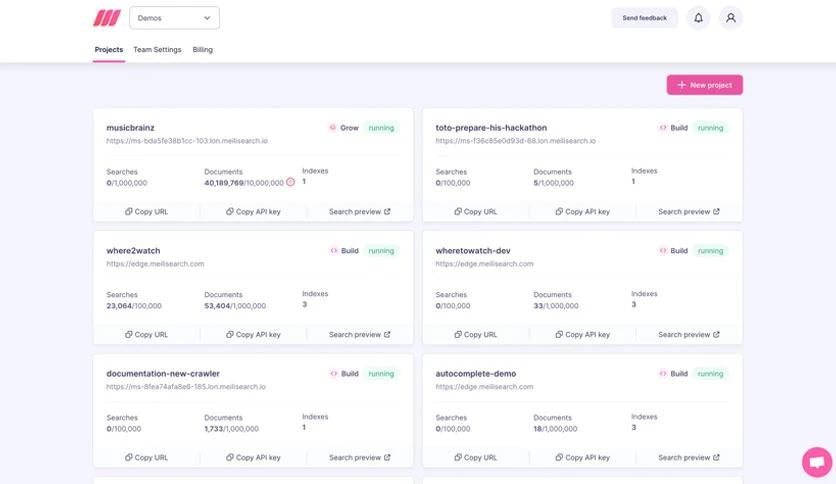This screenshot has height=484, width=836.
Task: Click the New project button
Action: coord(704,85)
